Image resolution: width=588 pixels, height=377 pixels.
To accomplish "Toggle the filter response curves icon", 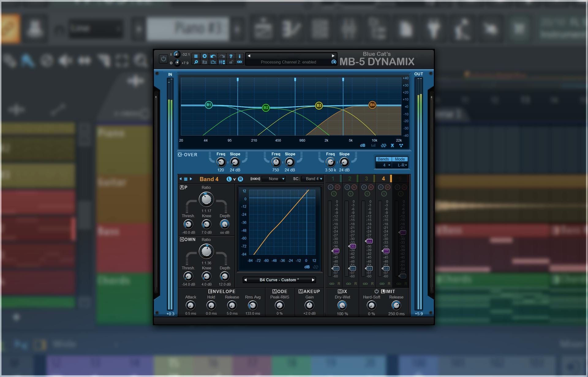I will 383,145.
